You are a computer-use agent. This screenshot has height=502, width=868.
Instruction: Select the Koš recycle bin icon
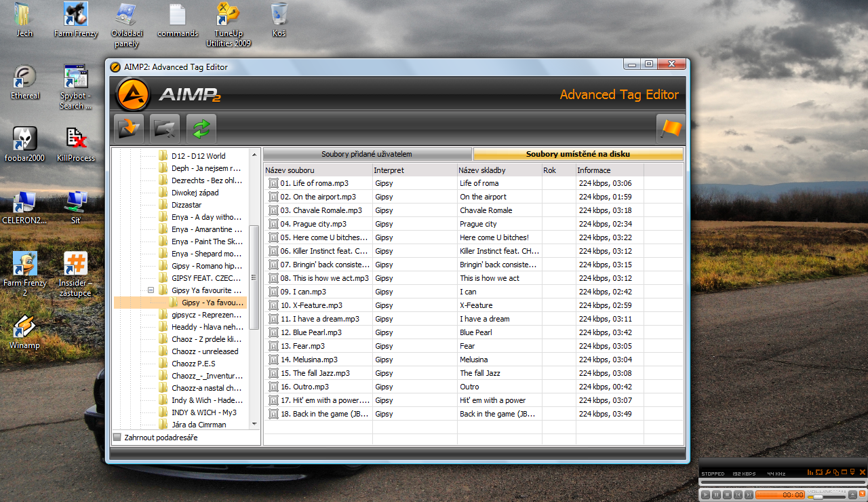pyautogui.click(x=279, y=20)
